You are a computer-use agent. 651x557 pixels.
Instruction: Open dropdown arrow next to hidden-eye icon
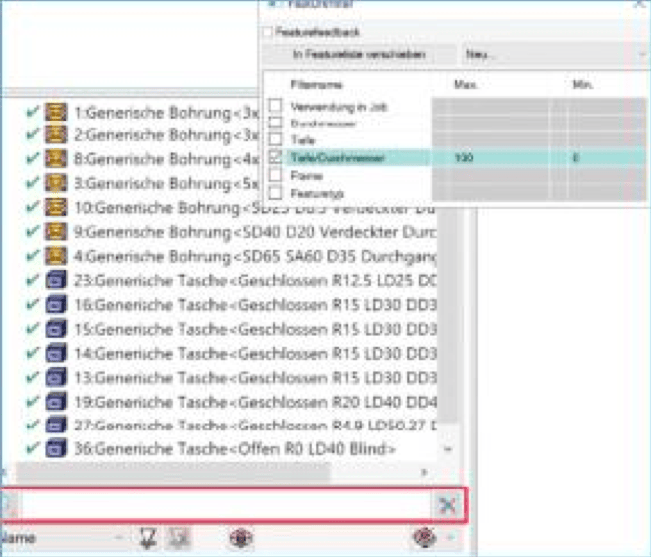(x=451, y=538)
